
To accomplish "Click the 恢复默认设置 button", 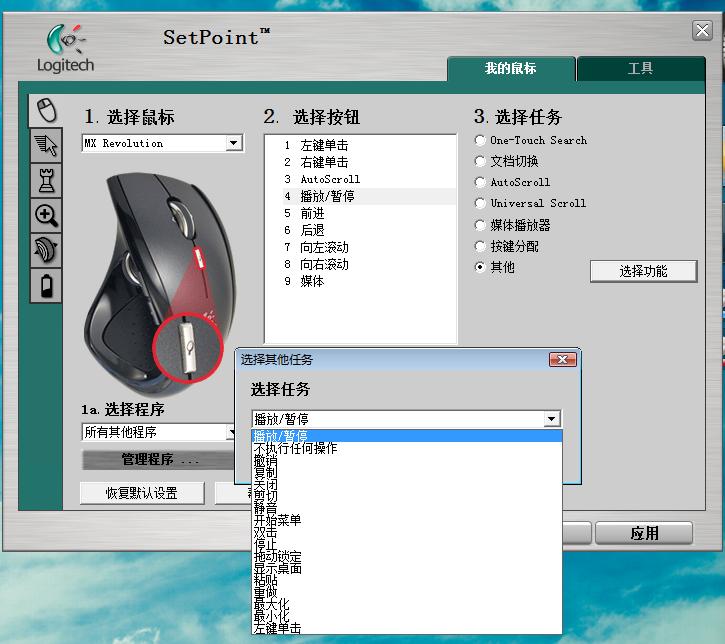I will click(x=142, y=493).
